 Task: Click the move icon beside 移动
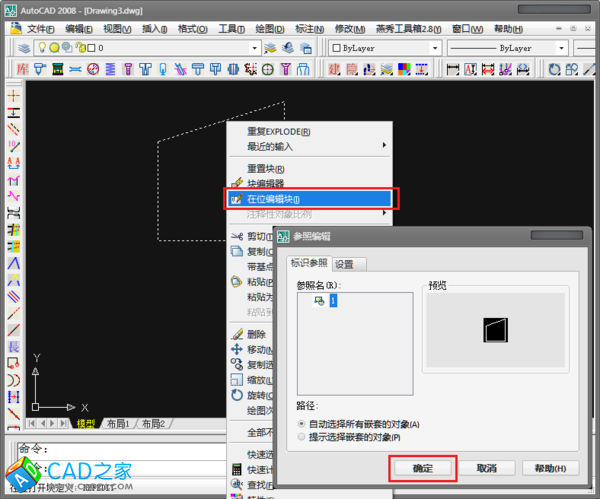pyautogui.click(x=237, y=350)
